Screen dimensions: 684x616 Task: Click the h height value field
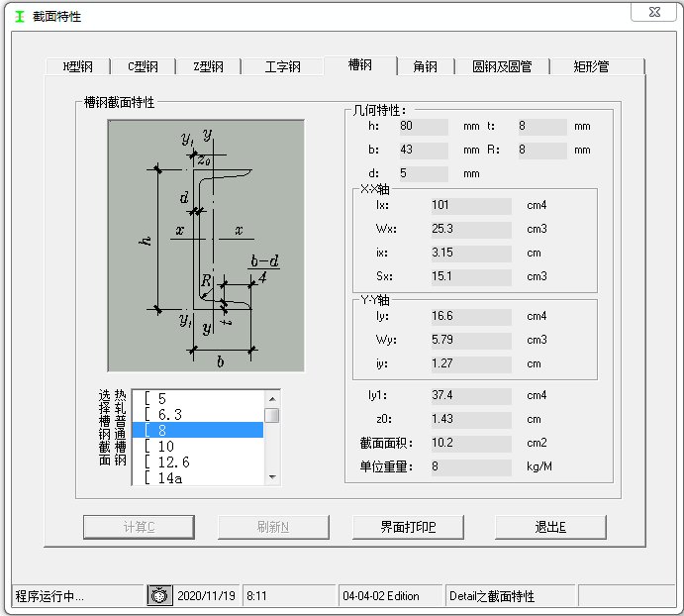click(x=424, y=127)
